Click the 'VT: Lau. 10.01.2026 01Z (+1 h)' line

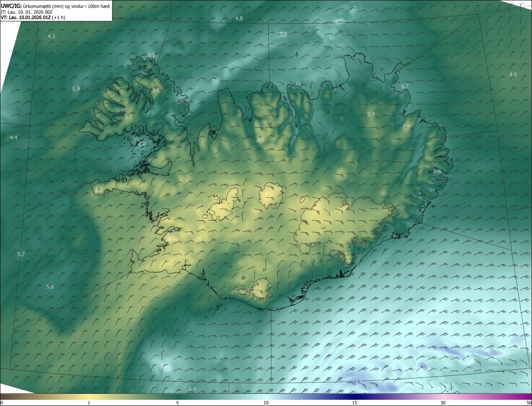pos(33,17)
